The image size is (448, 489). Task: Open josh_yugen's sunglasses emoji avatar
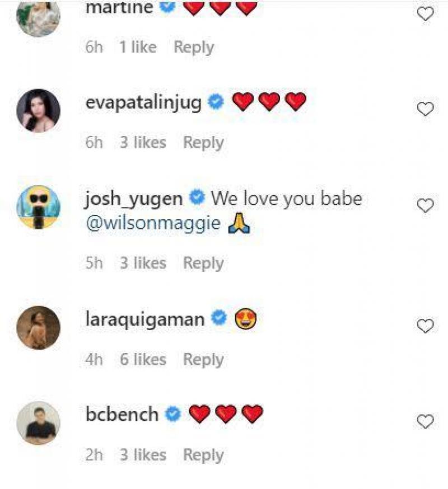pyautogui.click(x=38, y=207)
